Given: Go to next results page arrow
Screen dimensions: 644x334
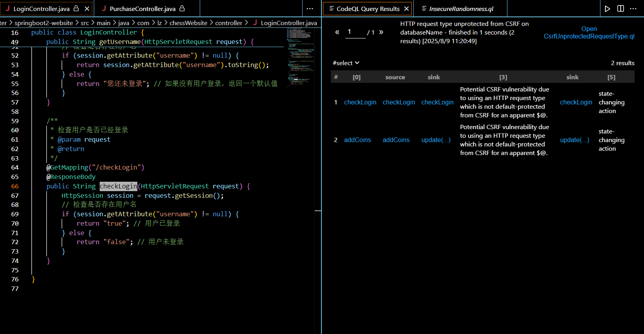Looking at the screenshot, I should [381, 32].
